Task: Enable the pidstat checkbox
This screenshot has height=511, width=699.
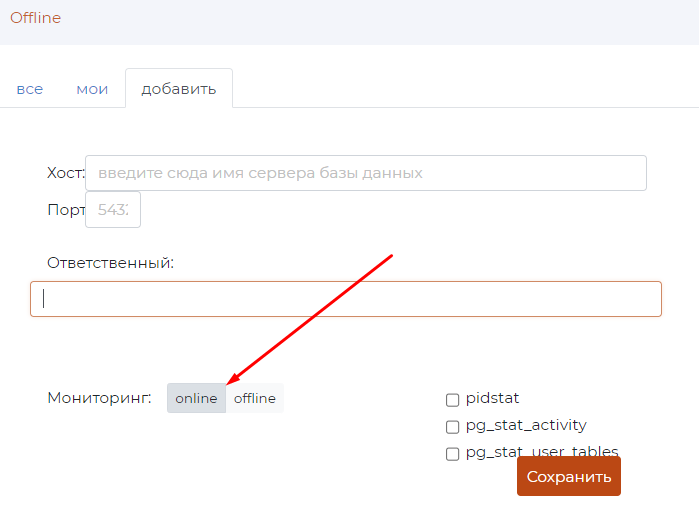Action: click(x=453, y=400)
